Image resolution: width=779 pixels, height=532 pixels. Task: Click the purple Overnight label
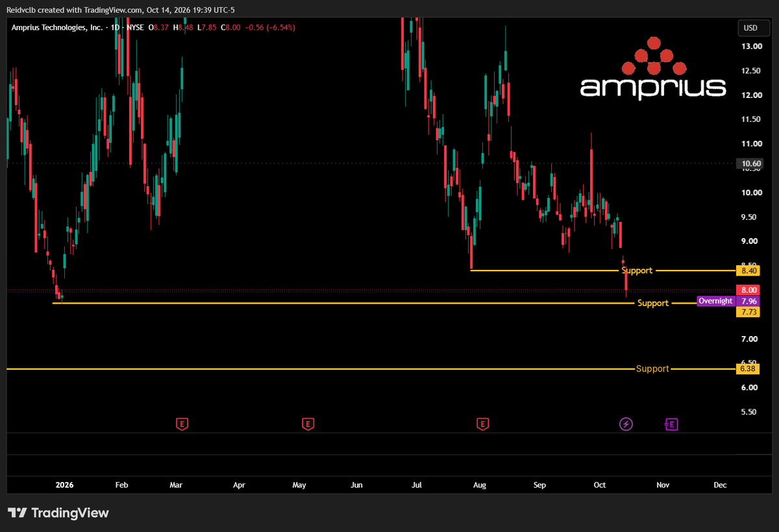click(x=715, y=301)
